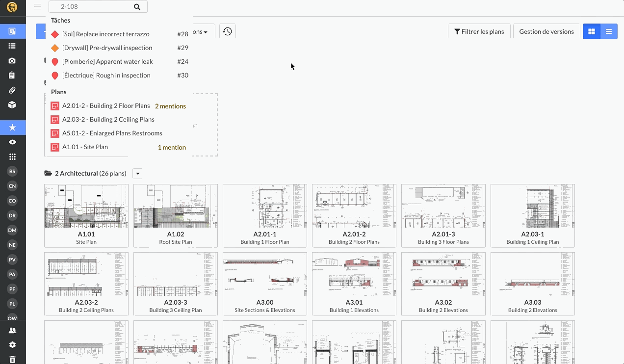This screenshot has height=364, width=624.
Task: Click the search field containing 2-108
Action: click(98, 7)
